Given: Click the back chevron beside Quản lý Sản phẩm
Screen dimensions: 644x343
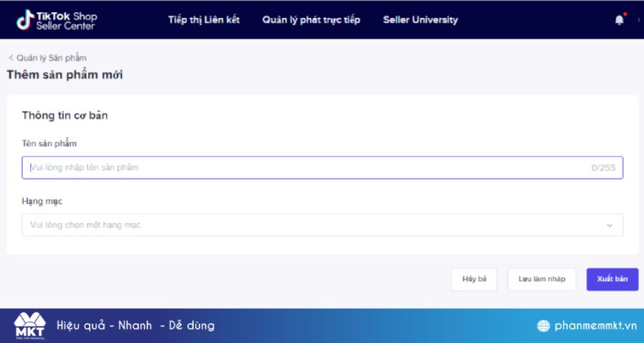Looking at the screenshot, I should click(11, 58).
